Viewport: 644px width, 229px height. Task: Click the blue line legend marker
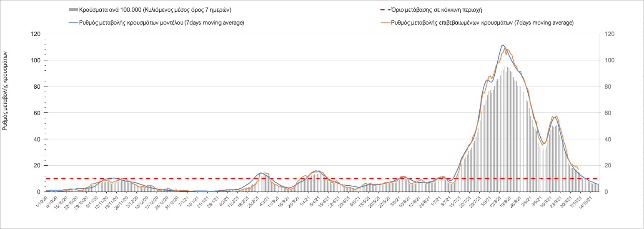[73, 22]
